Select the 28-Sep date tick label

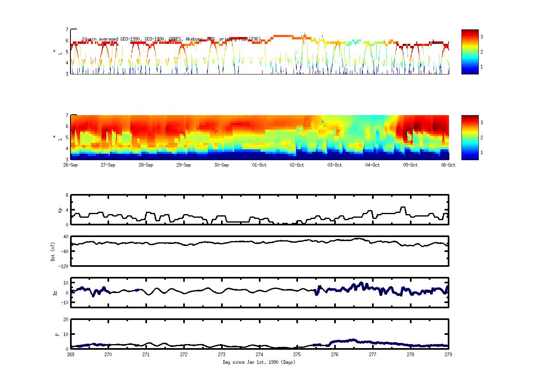tap(146, 165)
